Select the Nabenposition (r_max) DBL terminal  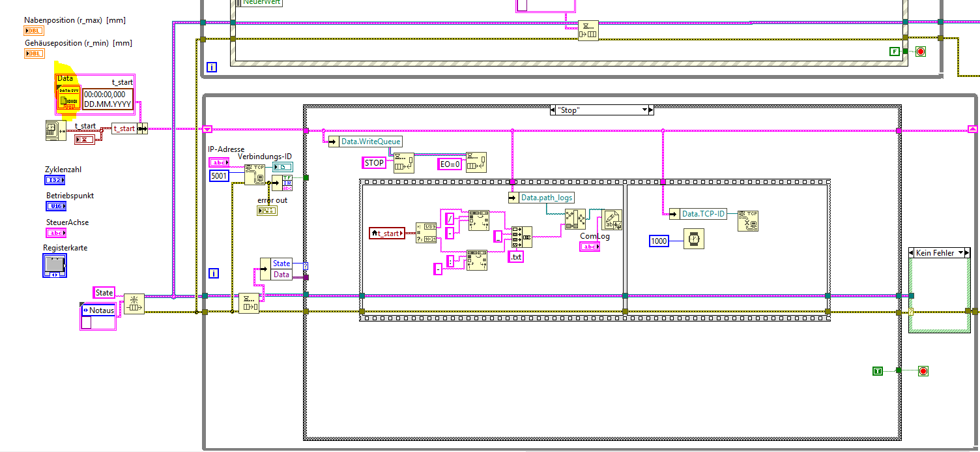click(x=35, y=31)
